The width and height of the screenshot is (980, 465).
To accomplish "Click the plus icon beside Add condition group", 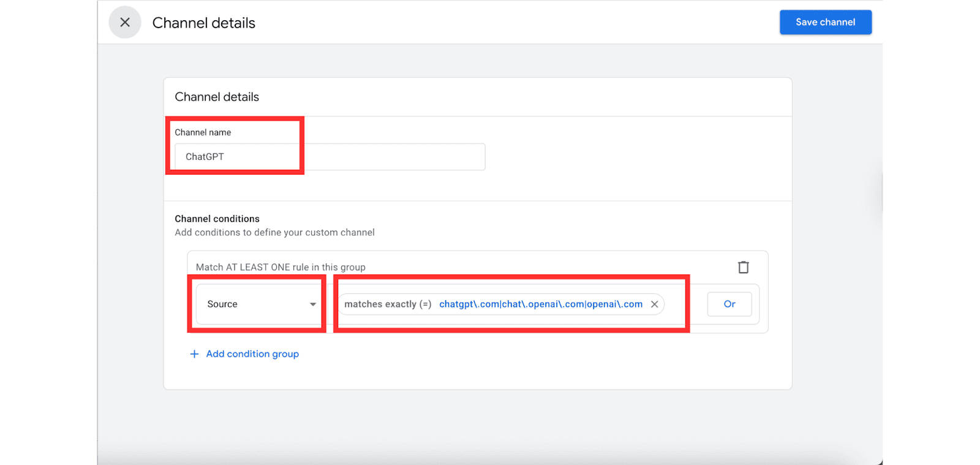I will pyautogui.click(x=194, y=354).
